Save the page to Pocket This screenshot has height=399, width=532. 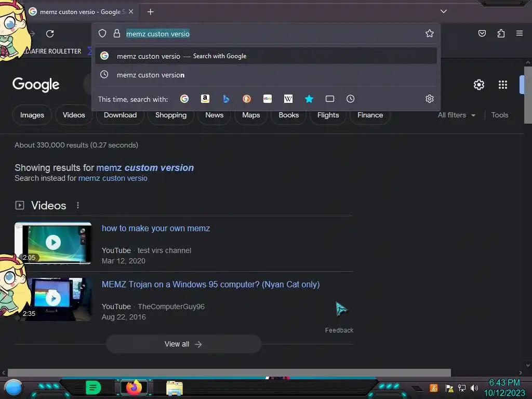[482, 33]
